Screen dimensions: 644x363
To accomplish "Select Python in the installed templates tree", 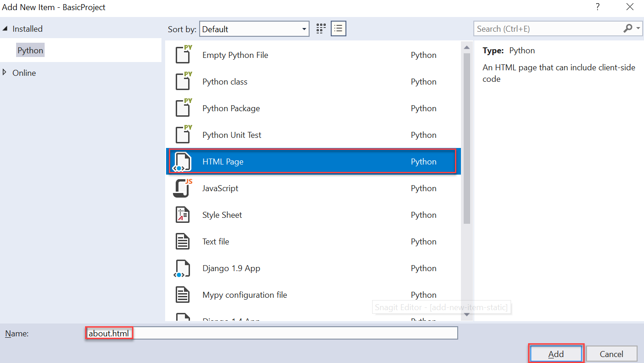I will tap(30, 50).
